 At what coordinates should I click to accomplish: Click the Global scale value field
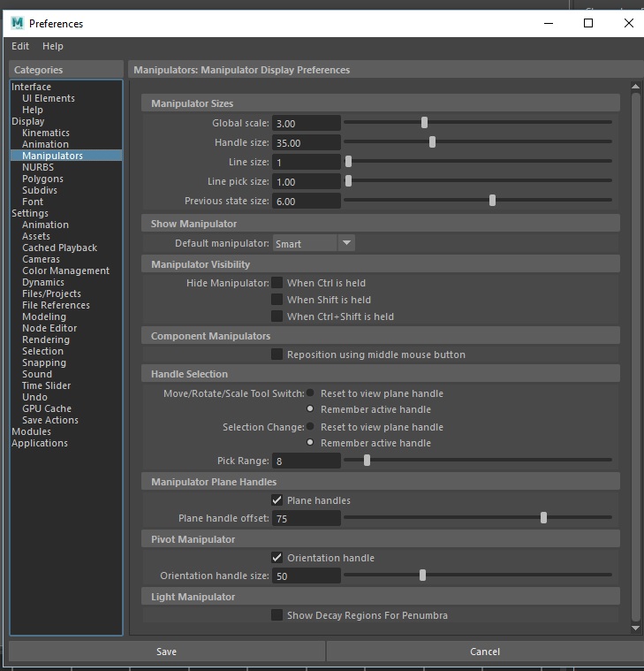coord(307,123)
